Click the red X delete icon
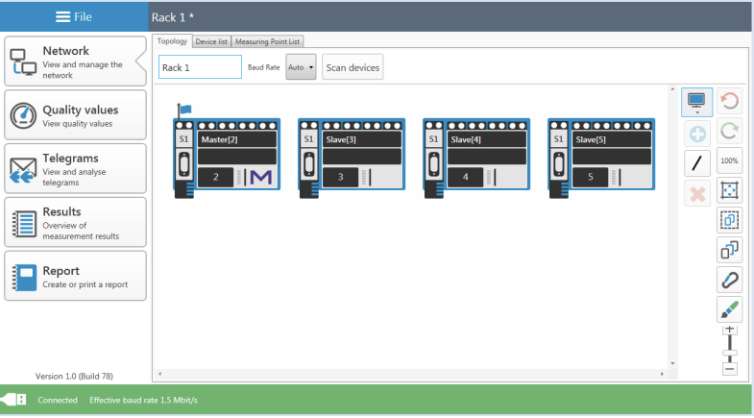The image size is (754, 418). point(697,193)
